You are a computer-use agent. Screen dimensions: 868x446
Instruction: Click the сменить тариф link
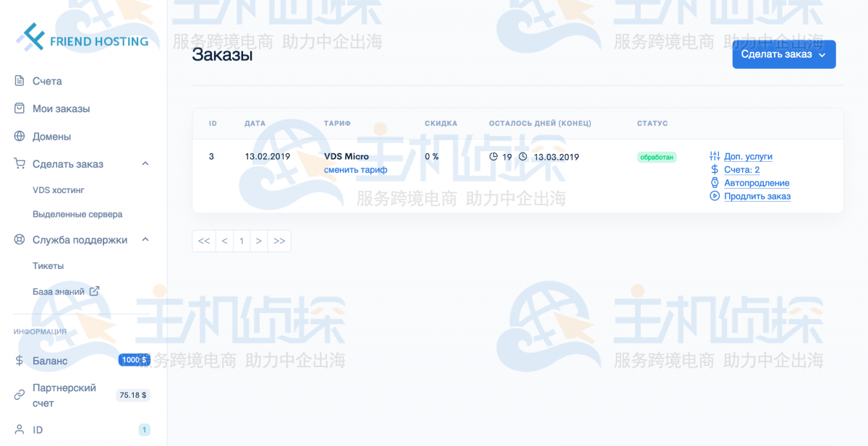(x=355, y=170)
